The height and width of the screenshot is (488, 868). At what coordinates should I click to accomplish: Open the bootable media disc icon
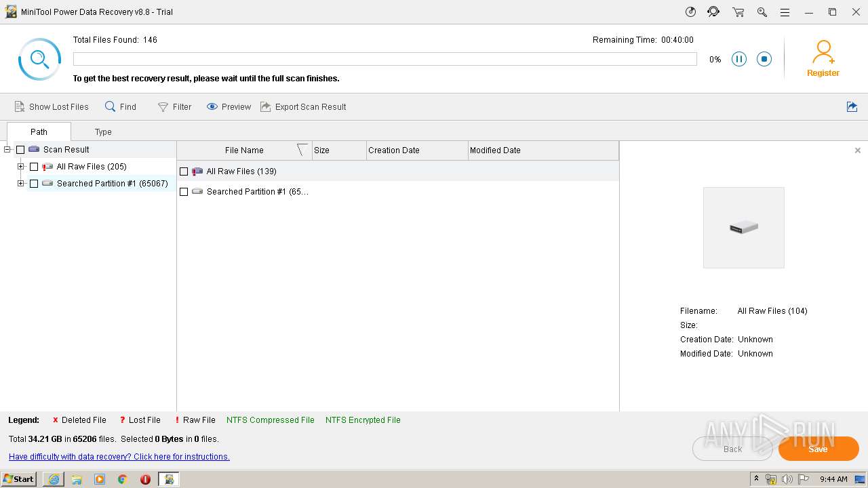[690, 12]
